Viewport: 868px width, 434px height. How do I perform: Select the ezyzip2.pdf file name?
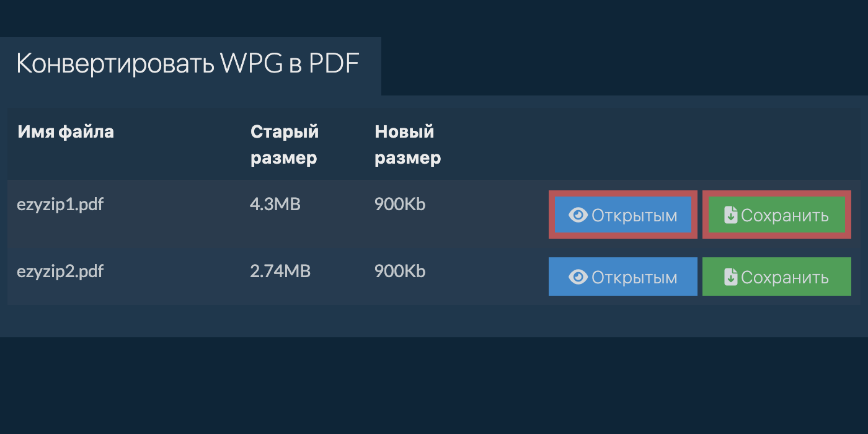[60, 272]
